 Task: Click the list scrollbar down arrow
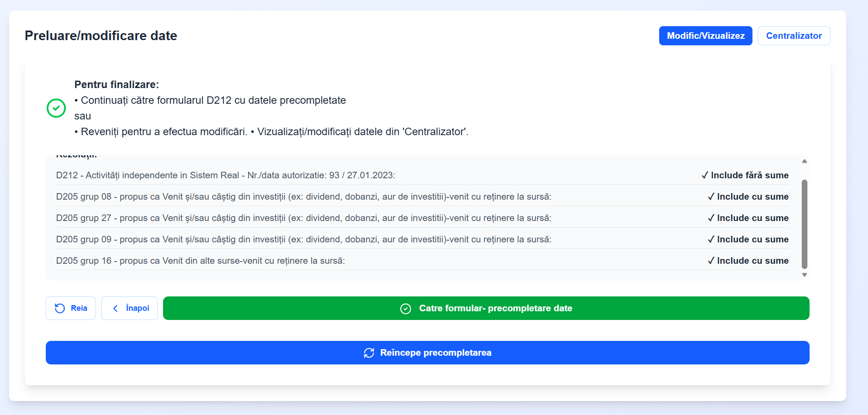click(804, 275)
